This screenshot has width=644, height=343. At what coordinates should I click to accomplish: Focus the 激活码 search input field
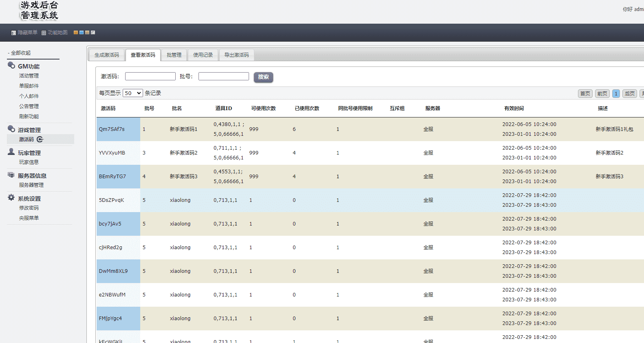[x=150, y=76]
